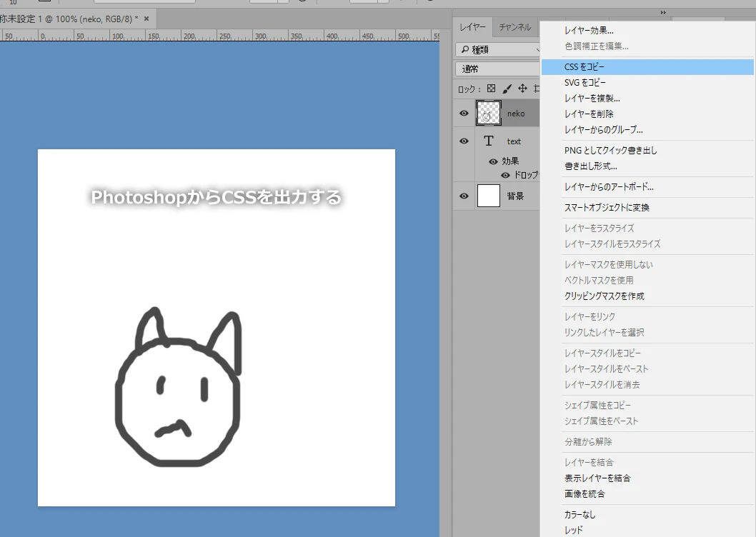Choose 画像を統合 menu entry
Screen dimensions: 756x537
click(647, 494)
